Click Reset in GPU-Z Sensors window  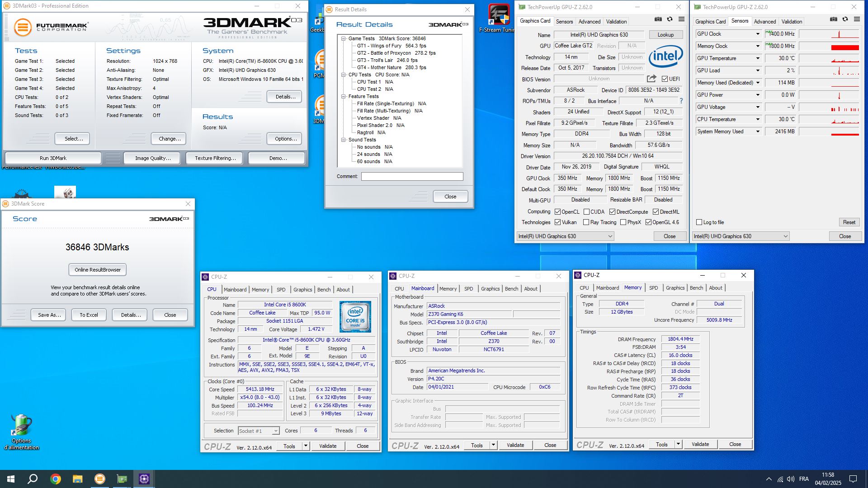[849, 222]
